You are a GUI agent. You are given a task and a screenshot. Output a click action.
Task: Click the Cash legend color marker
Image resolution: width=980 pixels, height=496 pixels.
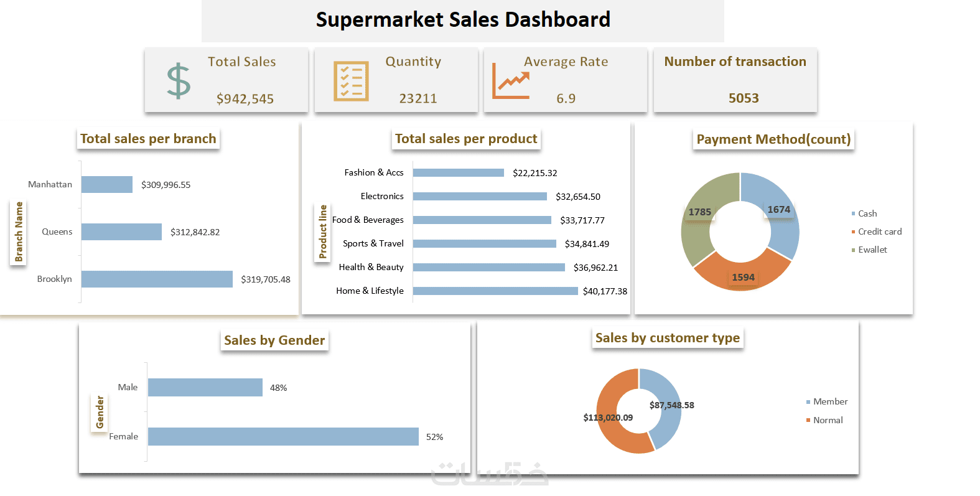pyautogui.click(x=854, y=213)
